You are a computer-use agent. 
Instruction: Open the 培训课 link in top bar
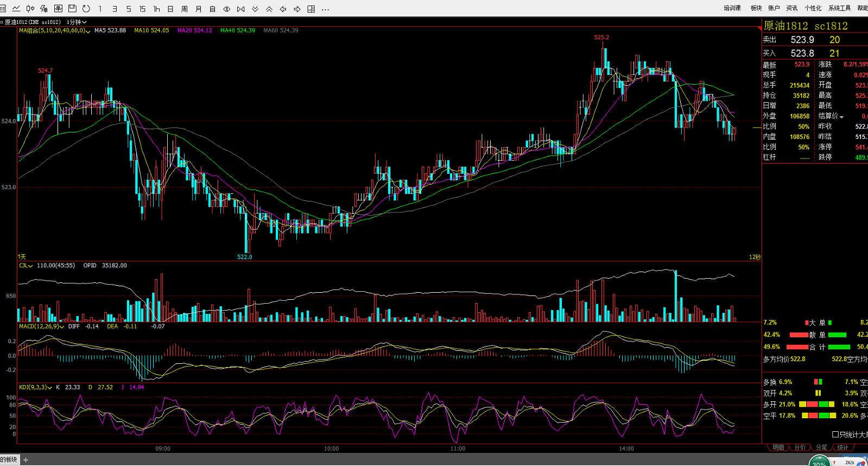click(x=732, y=8)
